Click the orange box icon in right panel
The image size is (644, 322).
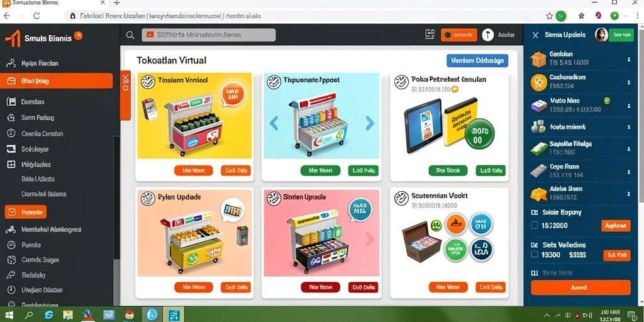[538, 60]
